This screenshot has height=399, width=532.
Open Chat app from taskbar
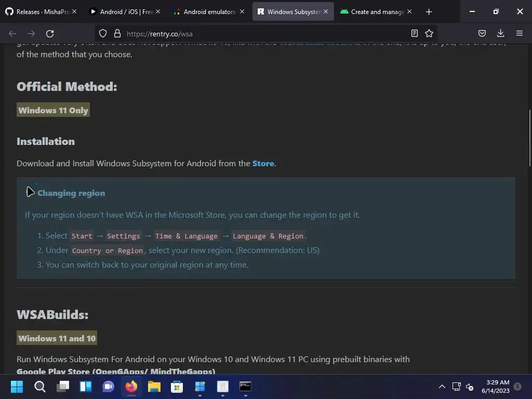click(108, 386)
